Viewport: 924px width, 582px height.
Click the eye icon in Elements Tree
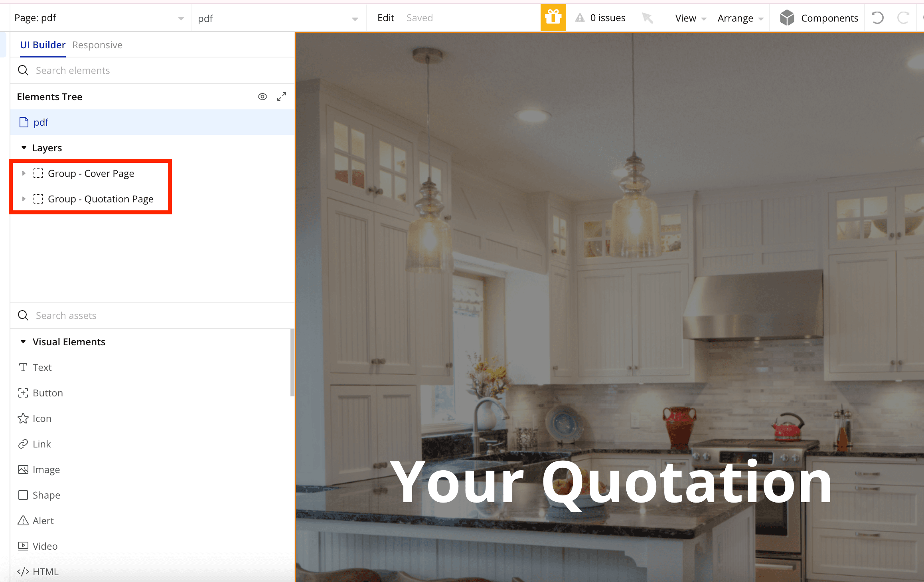point(263,97)
